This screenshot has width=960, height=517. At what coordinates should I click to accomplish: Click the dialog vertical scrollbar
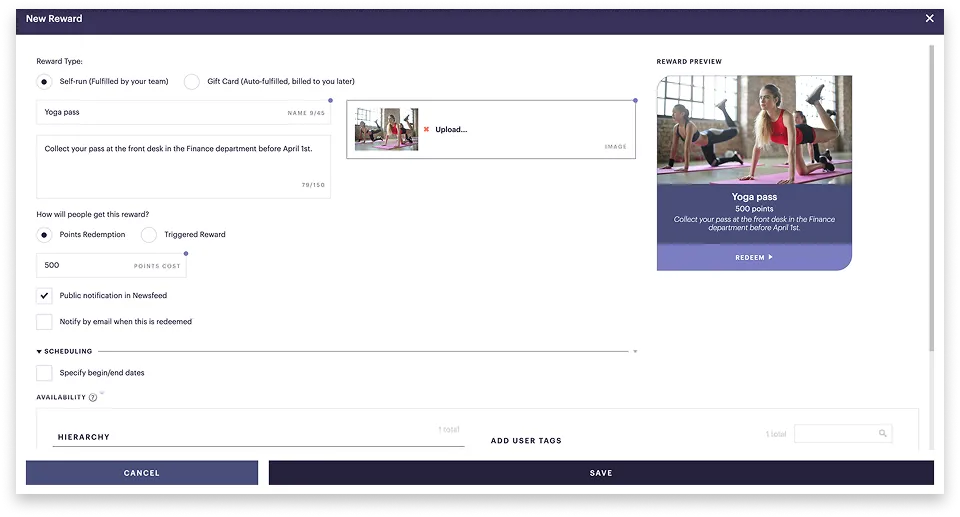932,197
